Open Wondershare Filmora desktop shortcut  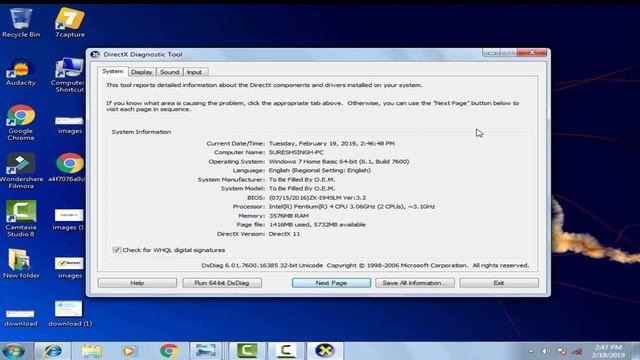coord(21,171)
